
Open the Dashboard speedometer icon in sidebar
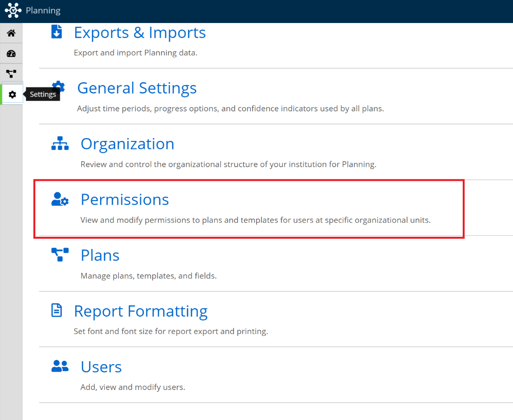(x=11, y=53)
